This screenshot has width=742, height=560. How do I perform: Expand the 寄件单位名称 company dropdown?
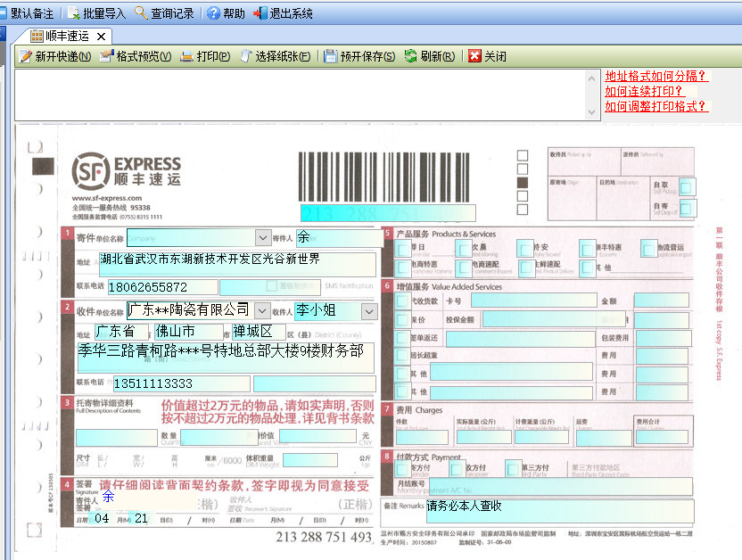(263, 237)
